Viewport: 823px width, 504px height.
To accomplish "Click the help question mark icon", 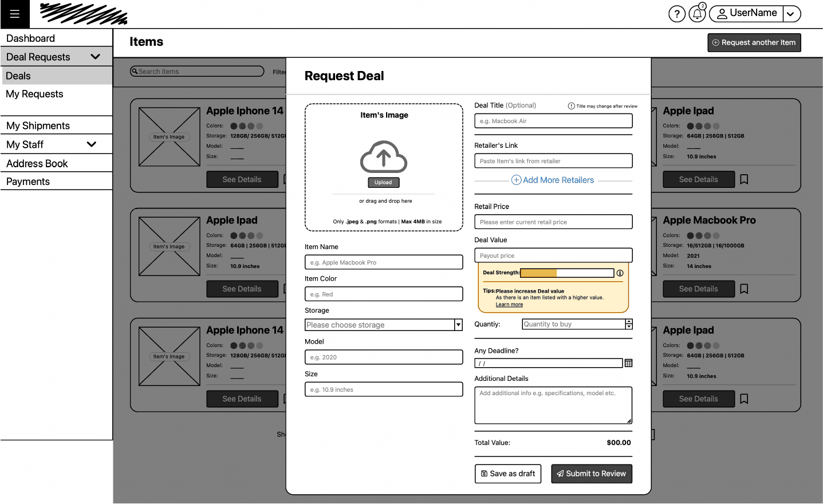I will (676, 14).
